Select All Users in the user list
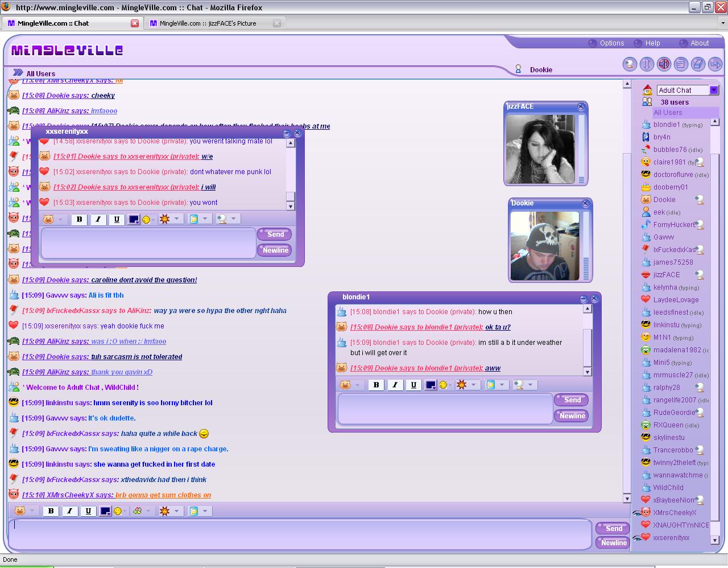The height and width of the screenshot is (568, 728). pos(686,113)
